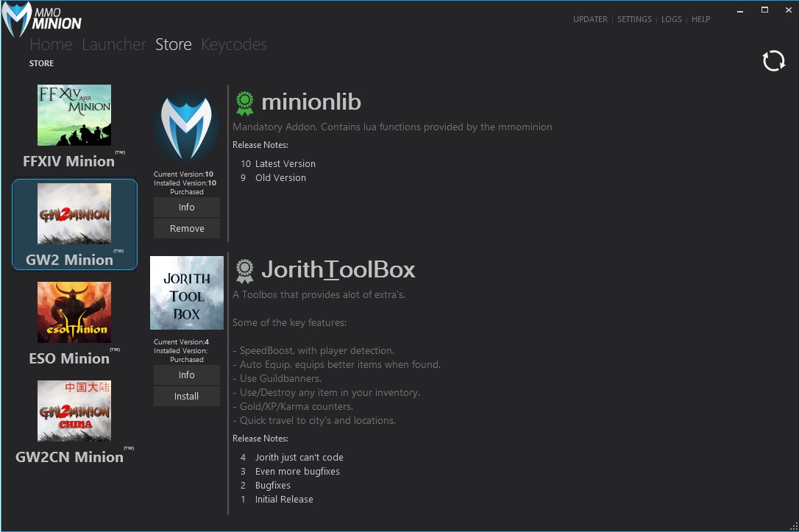Select the FFXIV Minion game thumbnail
This screenshot has width=799, height=532.
click(74, 115)
